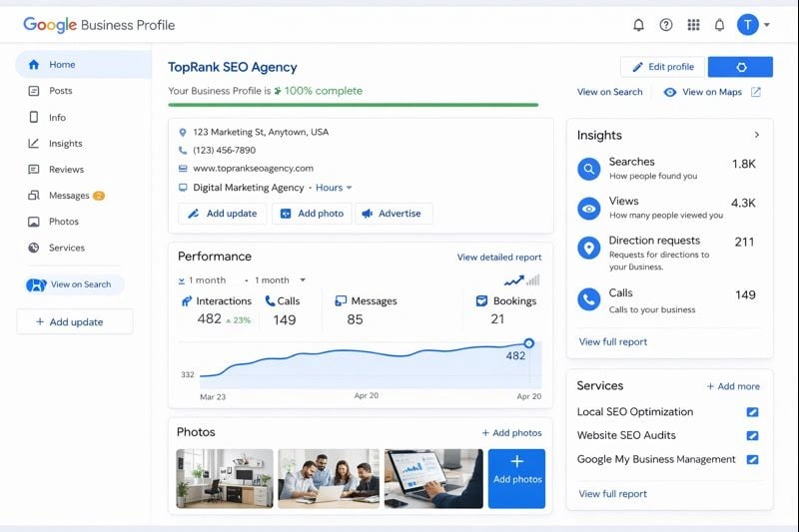Image resolution: width=799 pixels, height=532 pixels.
Task: Click external link icon after View on Maps
Action: click(x=756, y=92)
